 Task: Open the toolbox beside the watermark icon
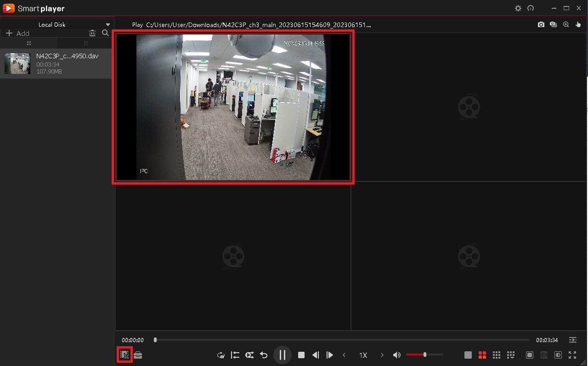(137, 355)
